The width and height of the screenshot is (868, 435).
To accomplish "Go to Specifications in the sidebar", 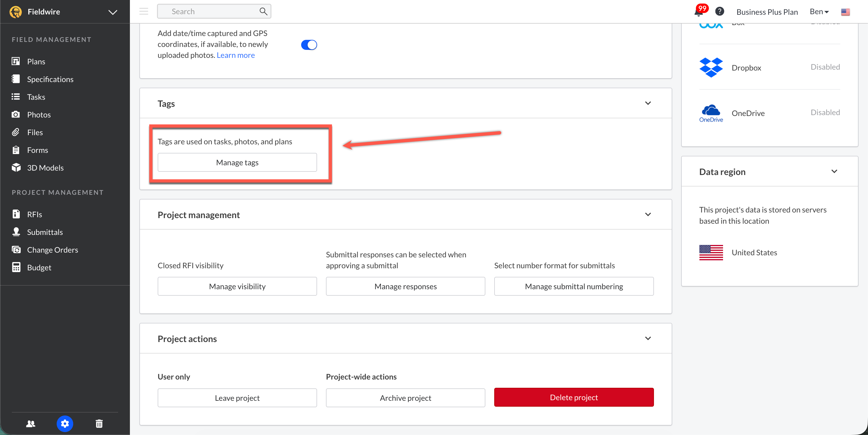I will pyautogui.click(x=50, y=79).
